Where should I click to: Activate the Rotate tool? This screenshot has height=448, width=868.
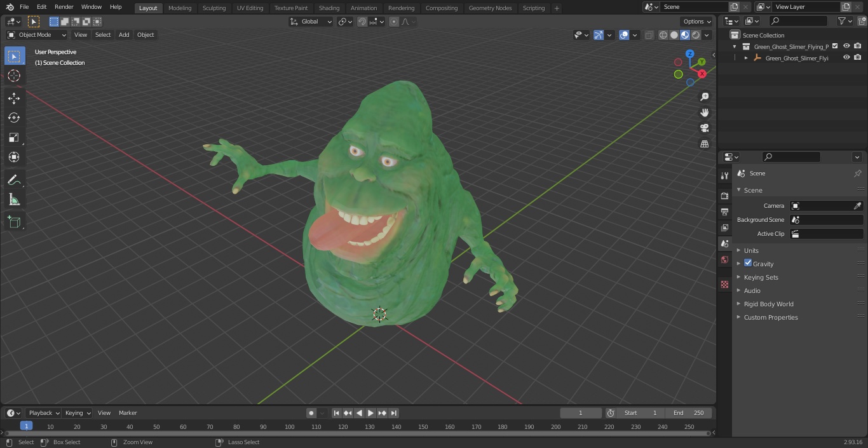click(x=14, y=118)
